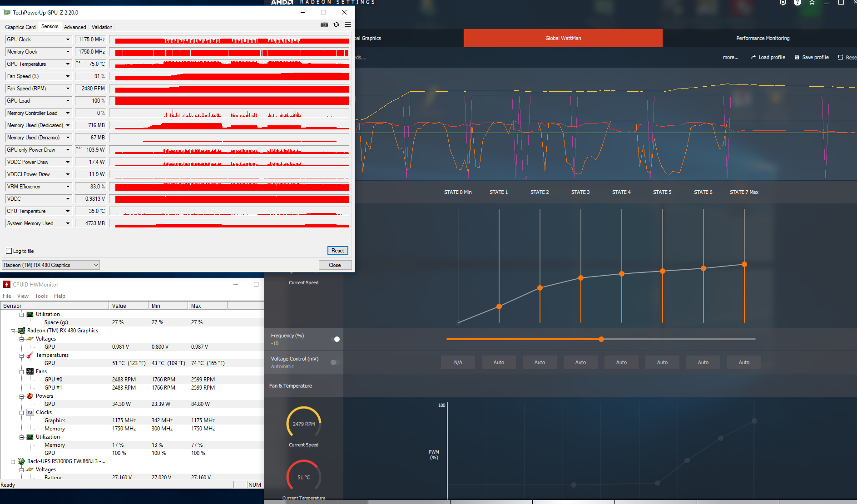Switch to the Advanced tab in GPU-Z
Image resolution: width=857 pixels, height=504 pixels.
[x=74, y=27]
